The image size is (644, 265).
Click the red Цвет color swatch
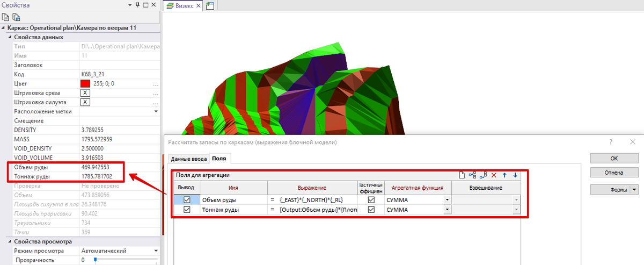tap(85, 84)
